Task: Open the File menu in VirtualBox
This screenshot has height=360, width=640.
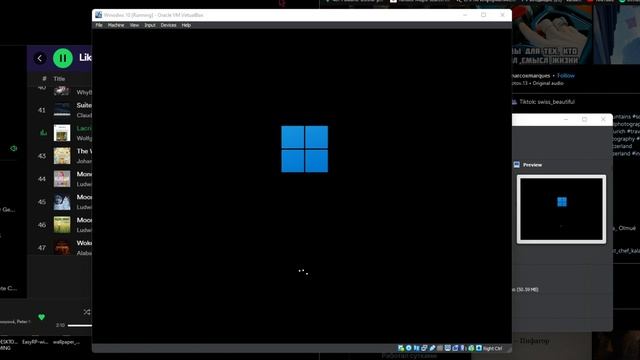Action: point(99,25)
